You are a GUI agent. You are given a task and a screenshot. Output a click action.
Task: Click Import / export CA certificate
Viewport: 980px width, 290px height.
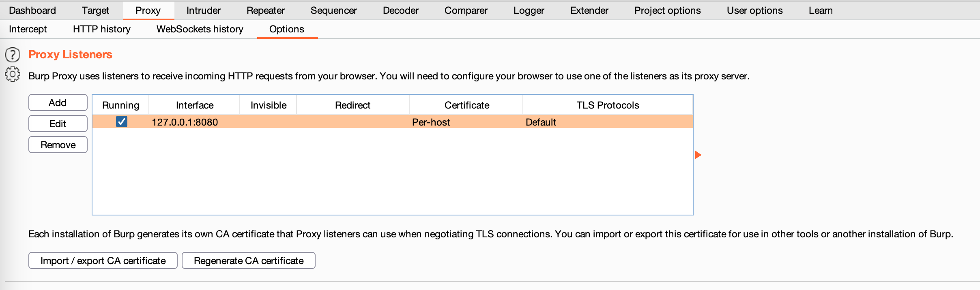103,260
